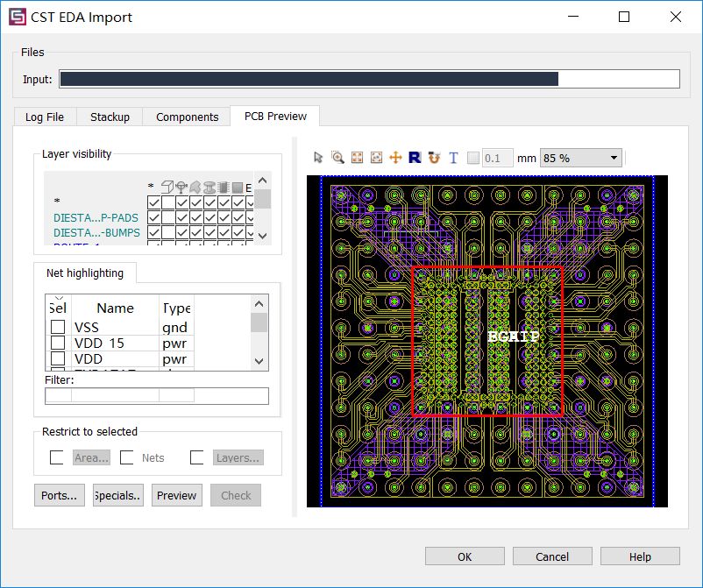Select the DIESTA...P-PADS layer name
The image size is (703, 588).
(x=96, y=218)
